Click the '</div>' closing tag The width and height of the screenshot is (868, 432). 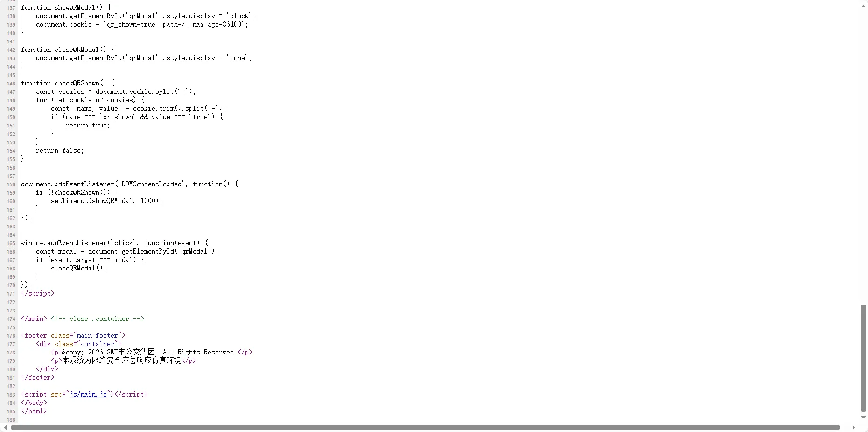(x=47, y=369)
